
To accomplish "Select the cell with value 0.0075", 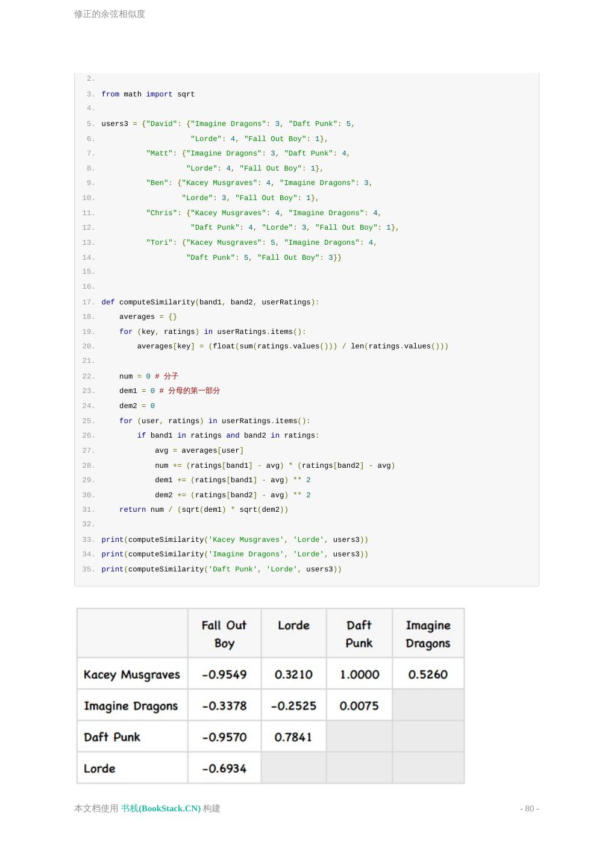I will click(x=359, y=706).
